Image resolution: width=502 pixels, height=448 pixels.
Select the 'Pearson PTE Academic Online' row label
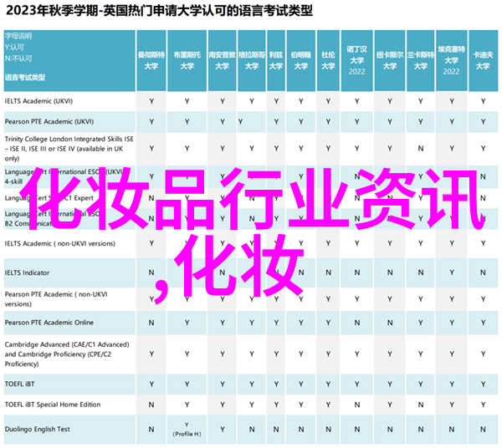[49, 323]
